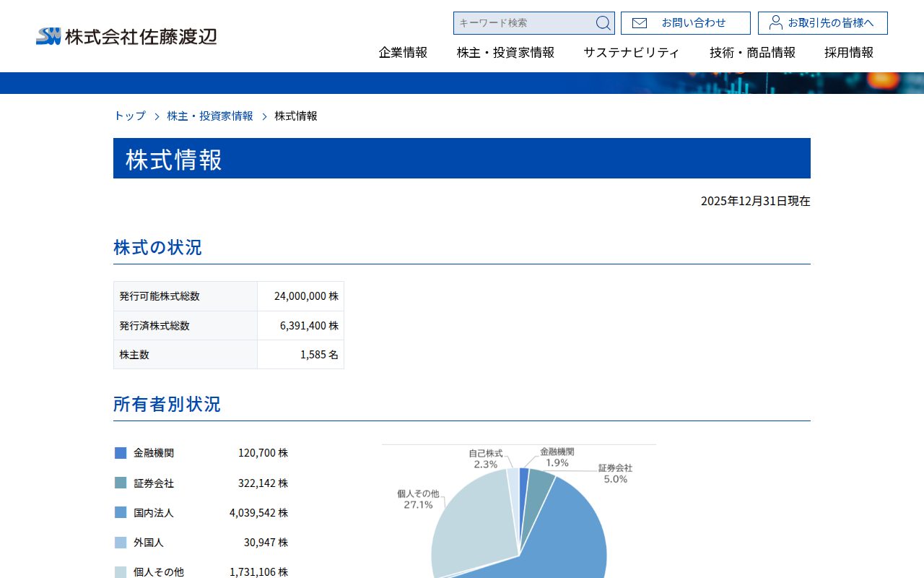The height and width of the screenshot is (578, 924).
Task: Click the 証券会社 legend color swatch
Action: pyautogui.click(x=121, y=483)
